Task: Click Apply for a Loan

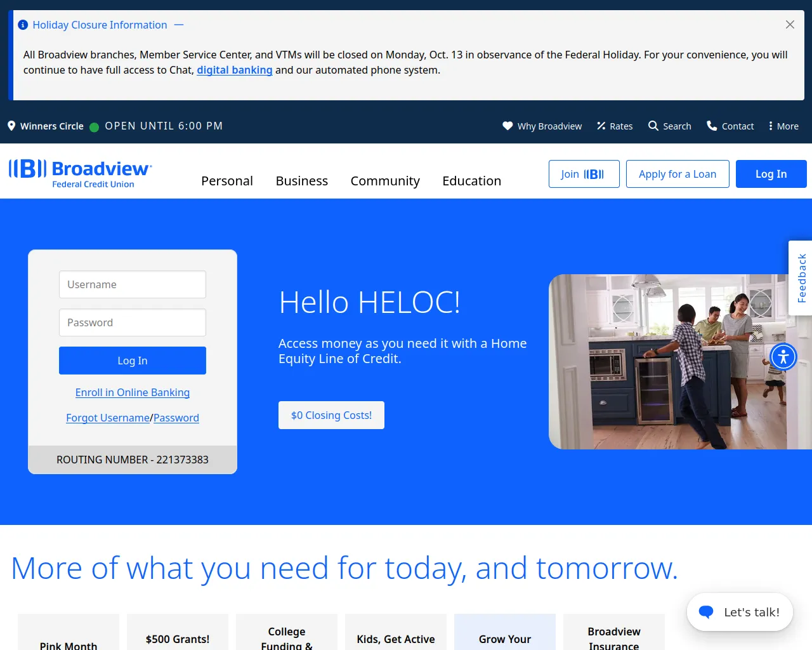Action: click(678, 174)
